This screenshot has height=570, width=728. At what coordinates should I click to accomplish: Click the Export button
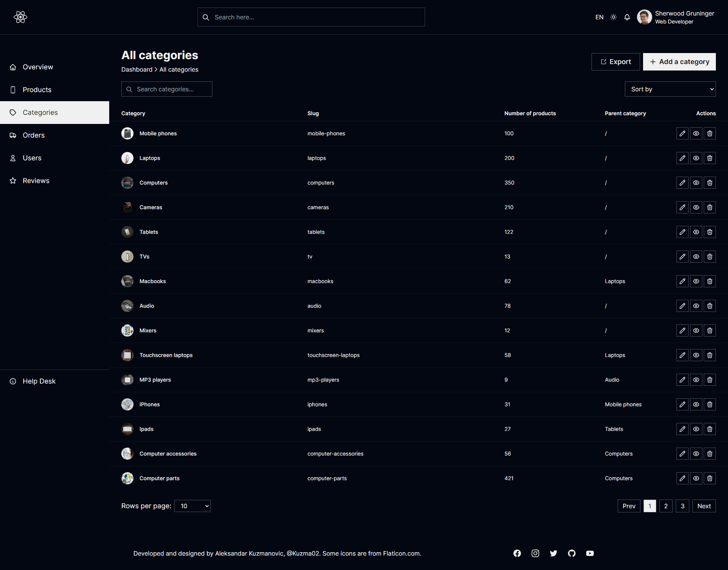coord(615,61)
